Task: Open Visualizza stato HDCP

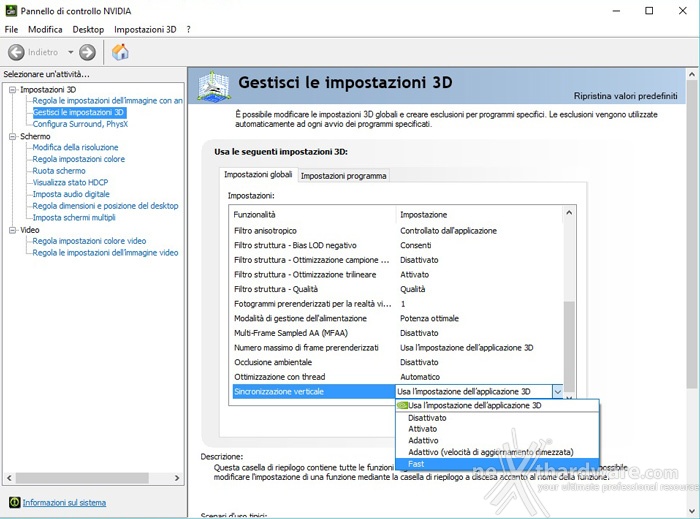Action: pos(70,183)
